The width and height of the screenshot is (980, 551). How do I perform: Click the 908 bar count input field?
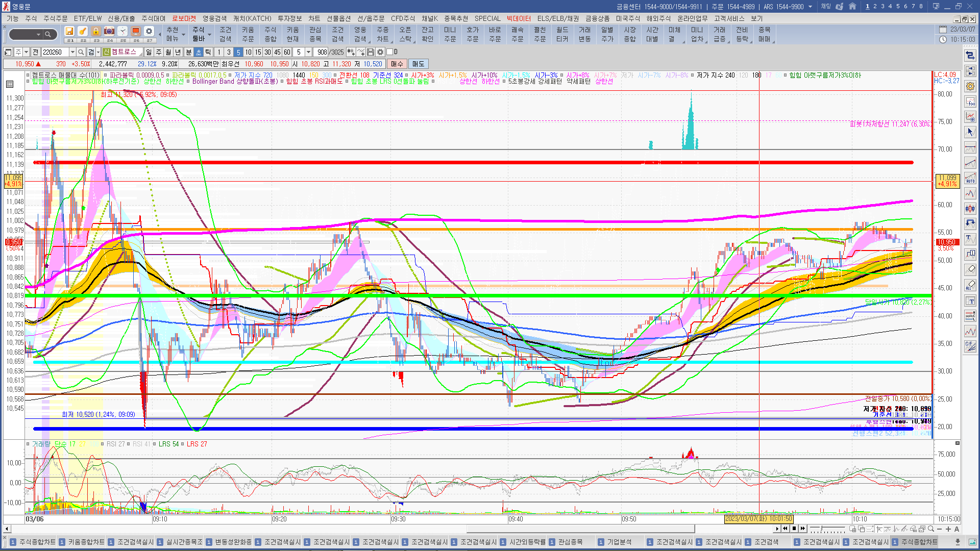pyautogui.click(x=322, y=52)
